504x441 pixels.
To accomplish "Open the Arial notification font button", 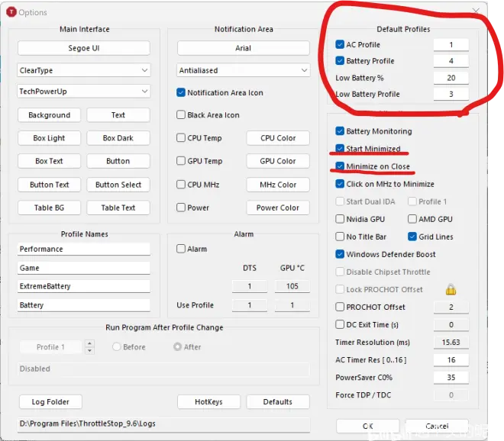I will coord(244,48).
